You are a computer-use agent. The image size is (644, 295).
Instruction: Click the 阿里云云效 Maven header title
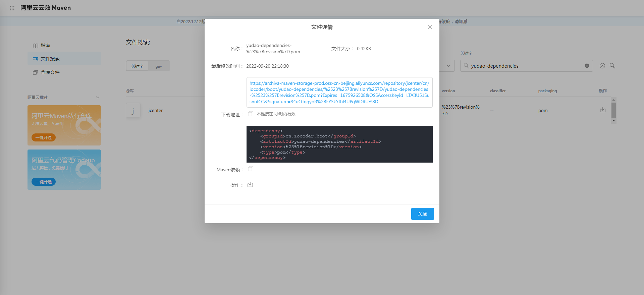tap(46, 8)
